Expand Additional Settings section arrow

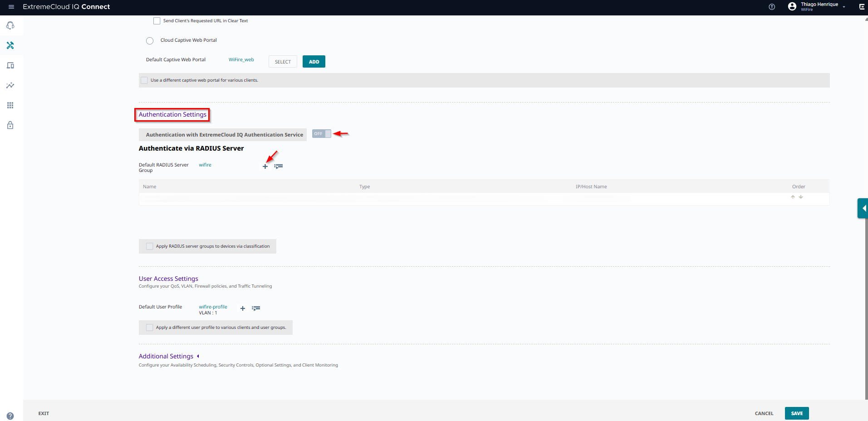(x=198, y=356)
